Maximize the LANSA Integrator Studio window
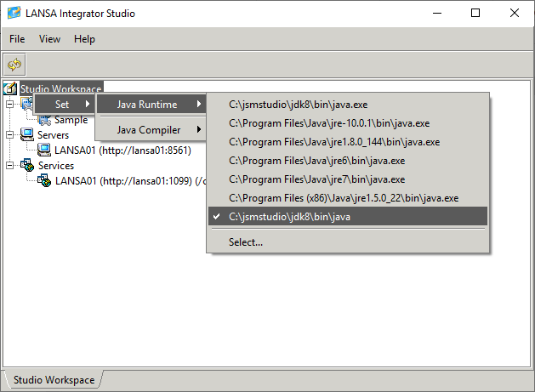 tap(475, 14)
